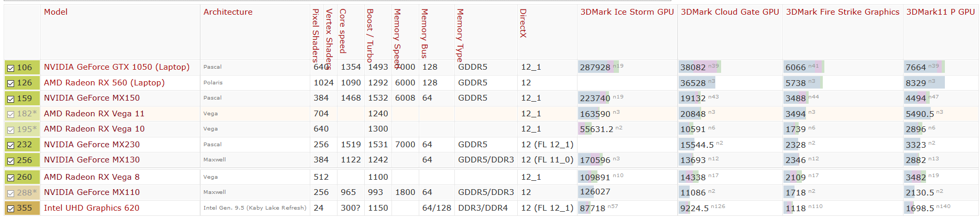Image resolution: width=980 pixels, height=218 pixels.
Task: Open the AMD Radeon RX Vega 10 page
Action: tap(94, 129)
